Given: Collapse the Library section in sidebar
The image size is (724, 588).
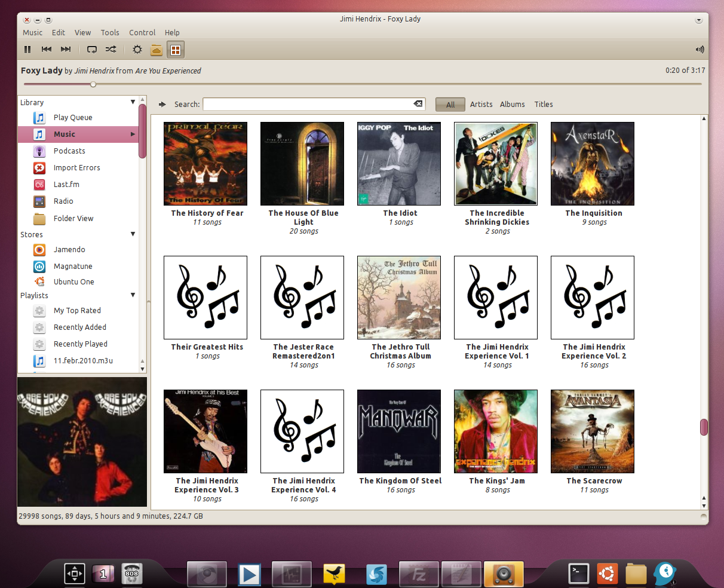Looking at the screenshot, I should pos(133,103).
